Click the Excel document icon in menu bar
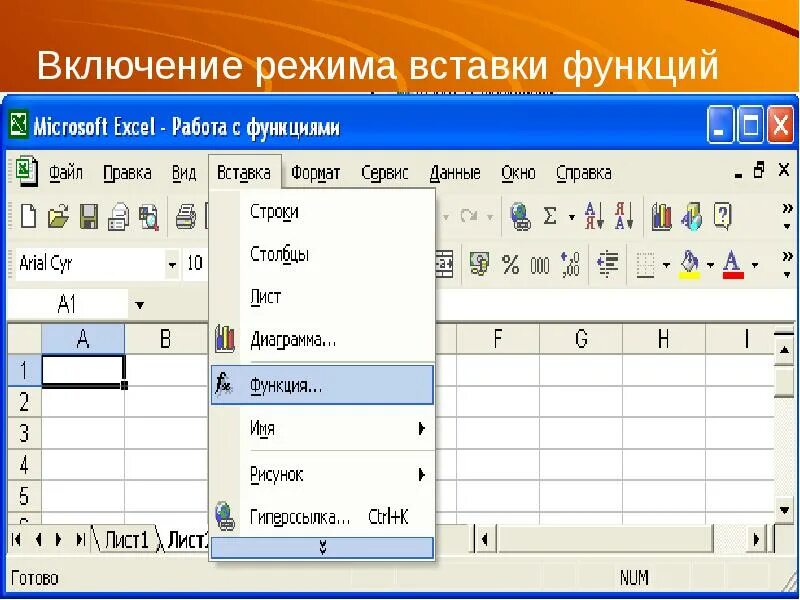 tap(26, 171)
